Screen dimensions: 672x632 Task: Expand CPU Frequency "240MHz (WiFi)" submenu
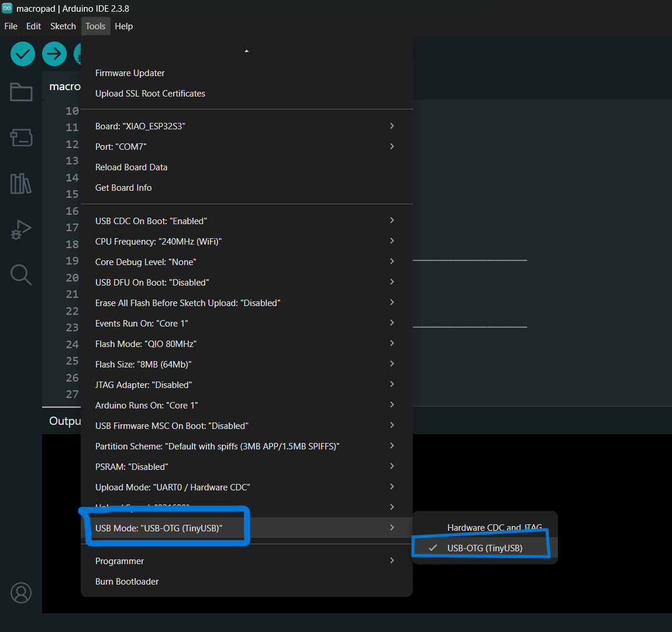(246, 242)
